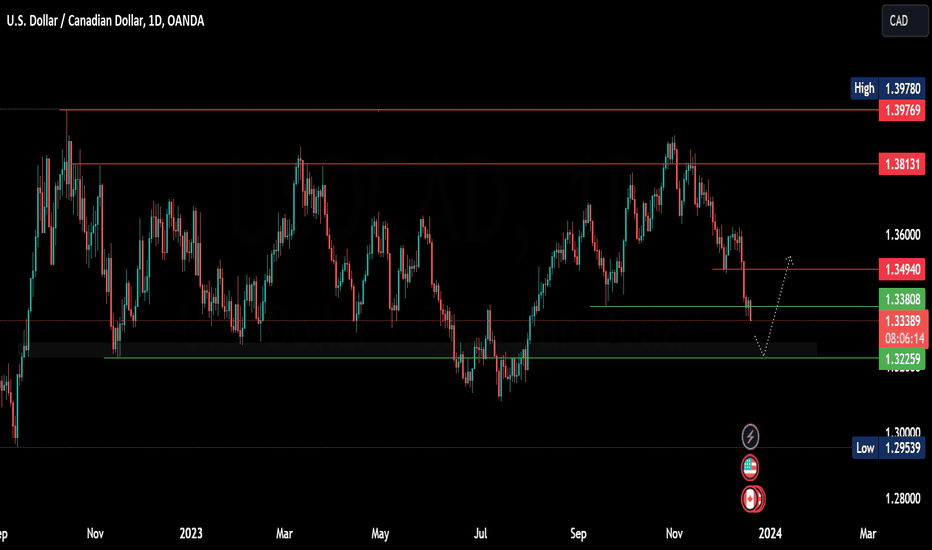This screenshot has width=932, height=550.
Task: Click the Nov label right of Sep
Action: coord(674,533)
